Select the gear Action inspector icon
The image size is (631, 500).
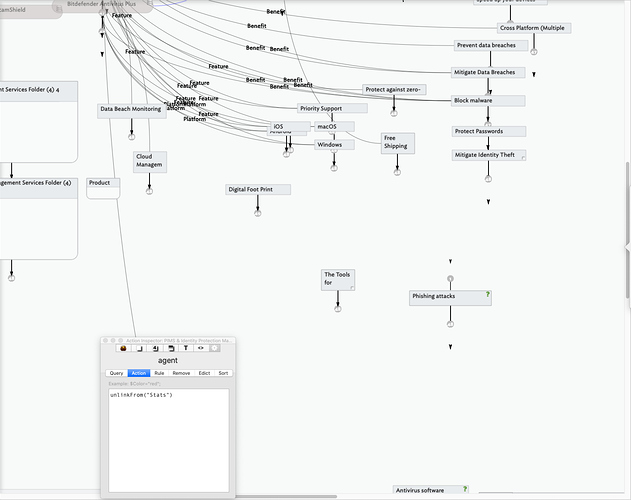pos(214,348)
